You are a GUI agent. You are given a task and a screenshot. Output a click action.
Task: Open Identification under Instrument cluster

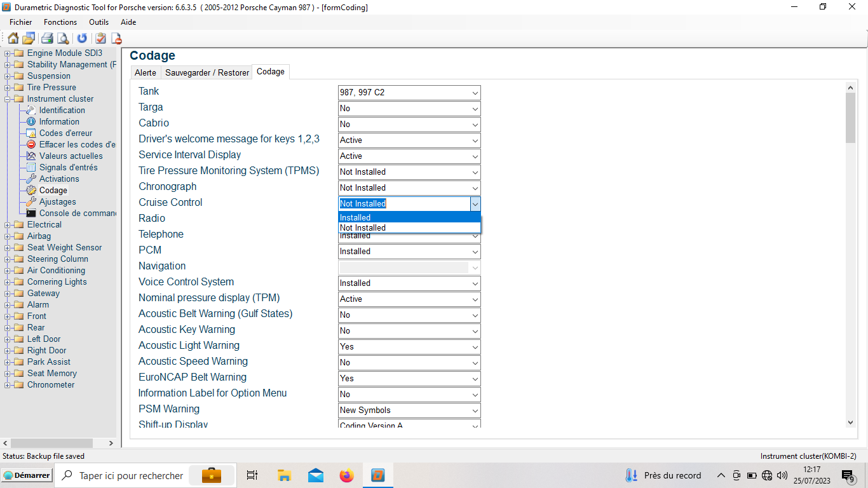pos(62,110)
